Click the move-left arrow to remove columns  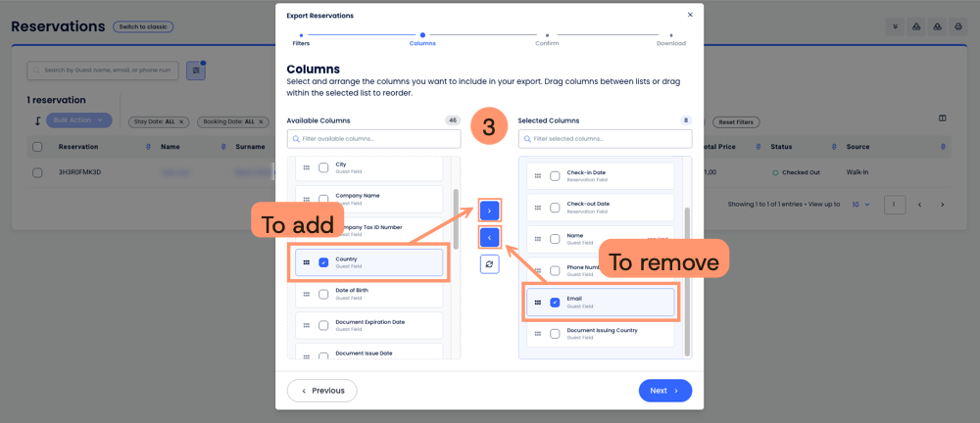(x=489, y=237)
